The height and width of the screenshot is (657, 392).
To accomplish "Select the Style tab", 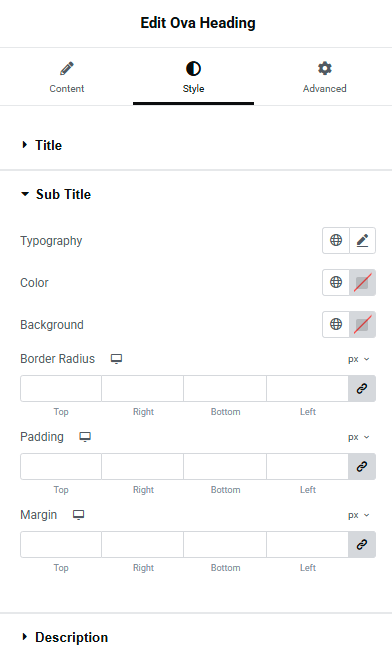I will pyautogui.click(x=193, y=77).
